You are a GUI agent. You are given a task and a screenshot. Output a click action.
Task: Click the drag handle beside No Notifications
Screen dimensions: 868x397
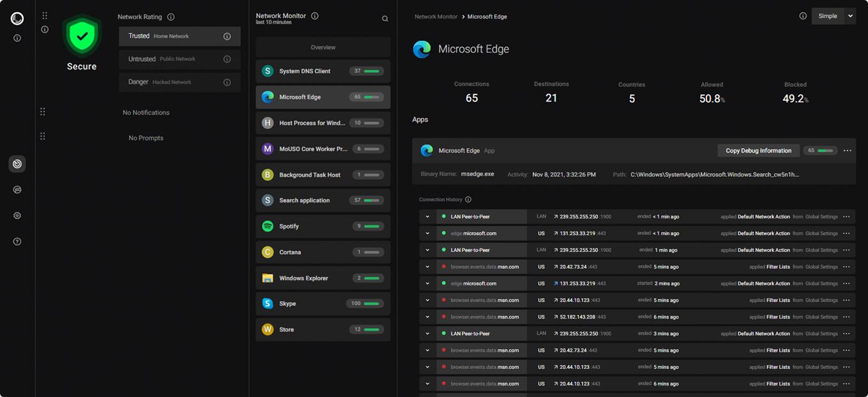(43, 112)
